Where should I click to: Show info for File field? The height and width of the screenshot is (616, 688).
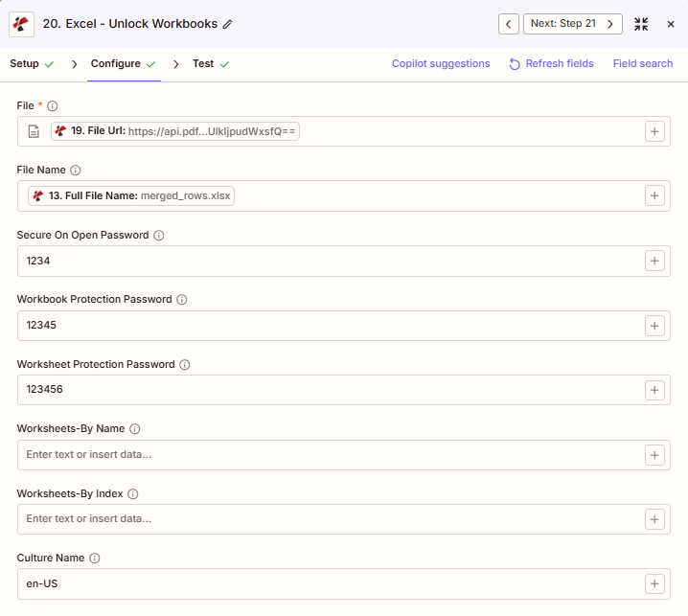pyautogui.click(x=52, y=106)
